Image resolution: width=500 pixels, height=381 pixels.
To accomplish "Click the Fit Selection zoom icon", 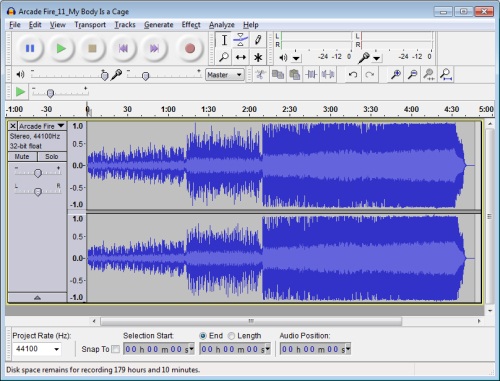I will (429, 74).
